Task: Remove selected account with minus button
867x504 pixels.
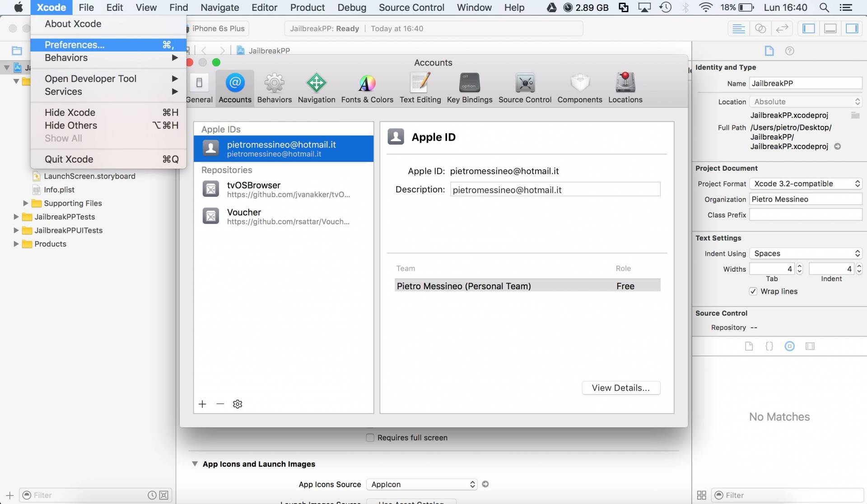Action: coord(220,404)
